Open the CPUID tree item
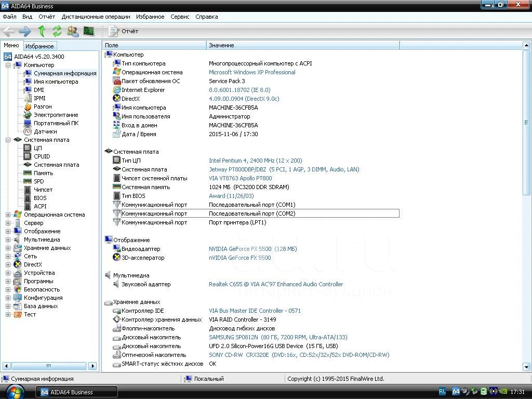This screenshot has height=399, width=532. tap(42, 156)
